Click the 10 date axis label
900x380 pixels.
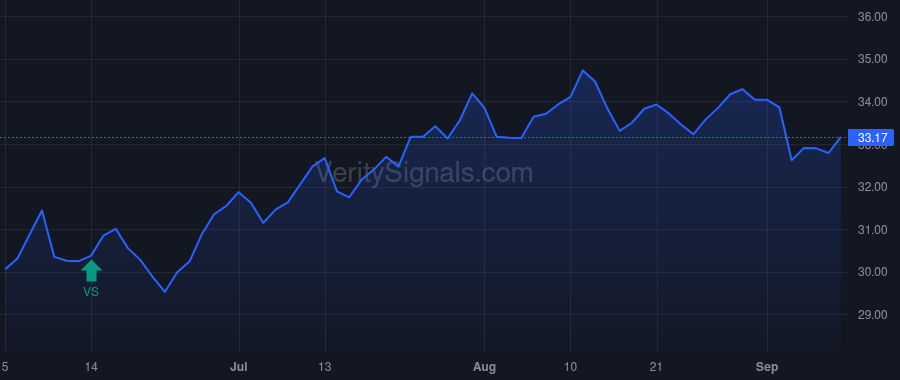(570, 367)
